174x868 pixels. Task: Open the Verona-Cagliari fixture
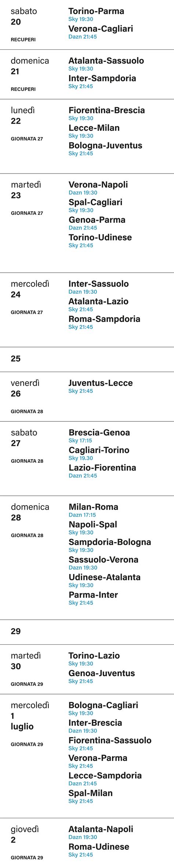click(x=101, y=29)
